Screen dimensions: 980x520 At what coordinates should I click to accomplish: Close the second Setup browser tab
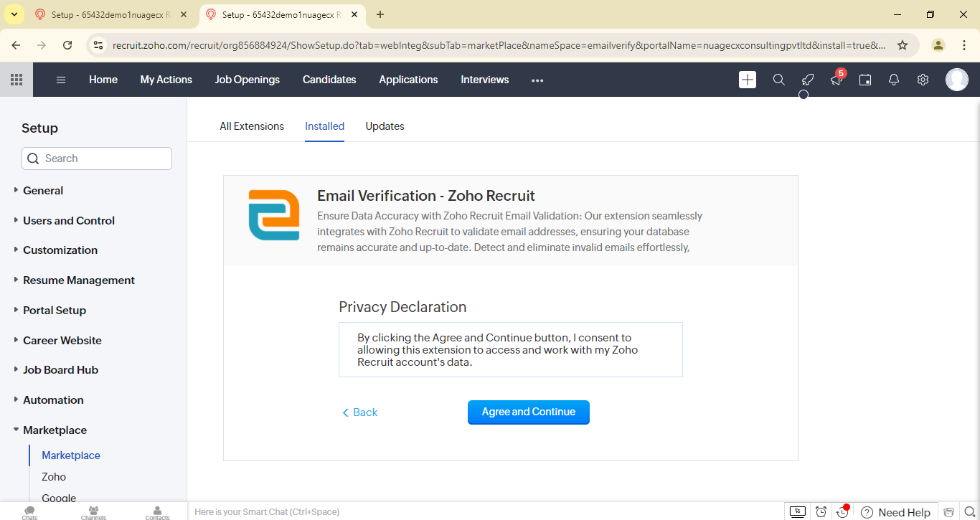(x=354, y=14)
